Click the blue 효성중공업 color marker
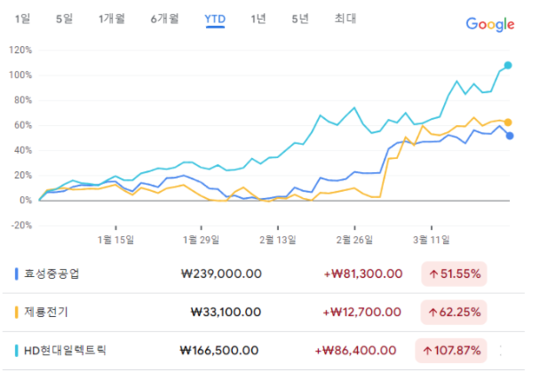 pyautogui.click(x=16, y=274)
